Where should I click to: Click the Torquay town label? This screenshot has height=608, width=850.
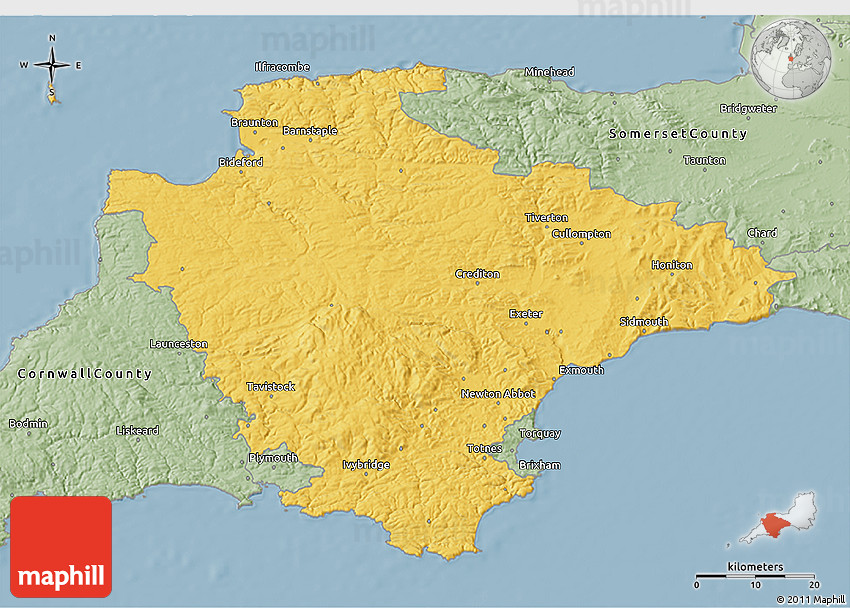(x=540, y=434)
